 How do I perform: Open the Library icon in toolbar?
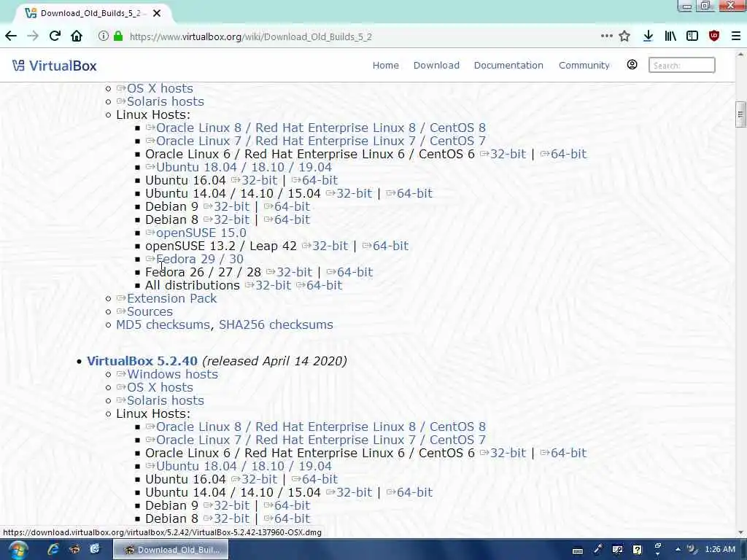point(670,36)
